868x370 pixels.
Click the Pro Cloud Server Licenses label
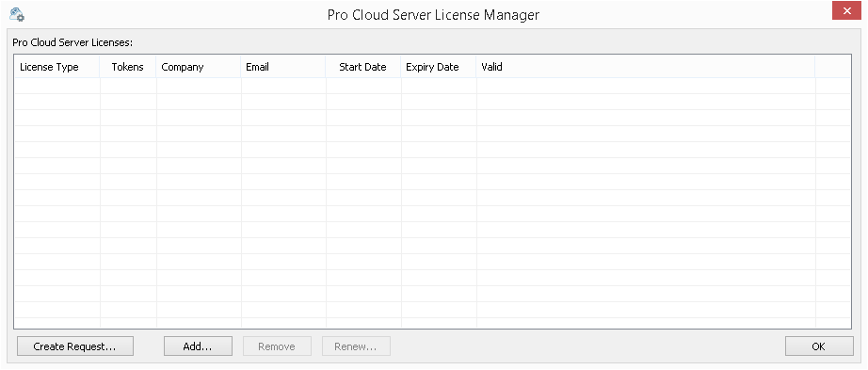pos(72,42)
